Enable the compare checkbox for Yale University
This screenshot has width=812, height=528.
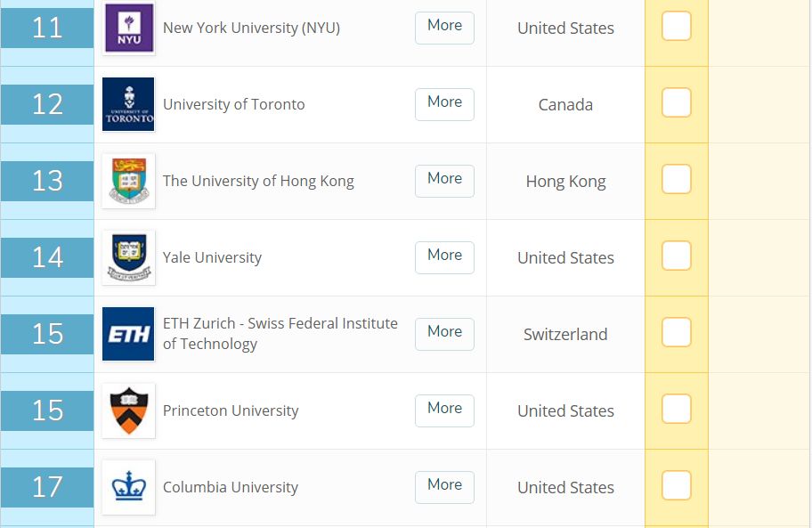[x=677, y=256]
